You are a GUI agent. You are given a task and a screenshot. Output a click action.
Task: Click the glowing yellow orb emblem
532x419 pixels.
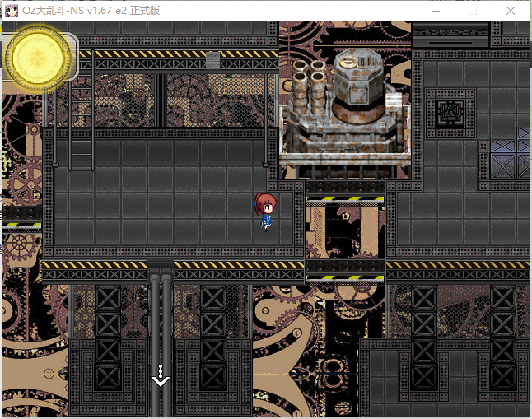coord(38,58)
